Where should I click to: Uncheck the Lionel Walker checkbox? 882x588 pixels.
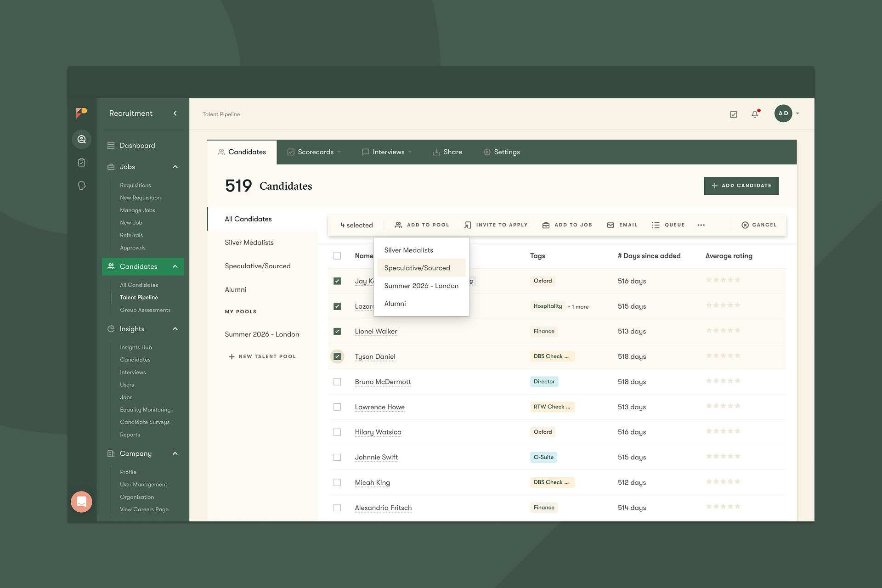tap(337, 331)
